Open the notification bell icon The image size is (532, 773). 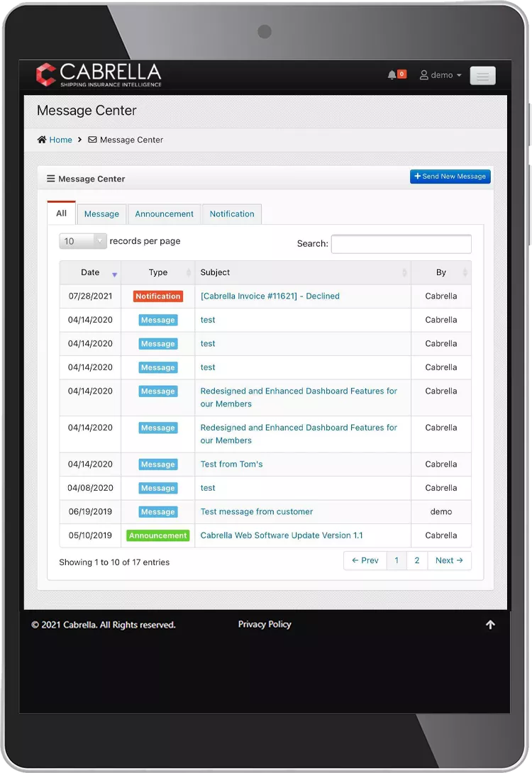click(x=392, y=75)
